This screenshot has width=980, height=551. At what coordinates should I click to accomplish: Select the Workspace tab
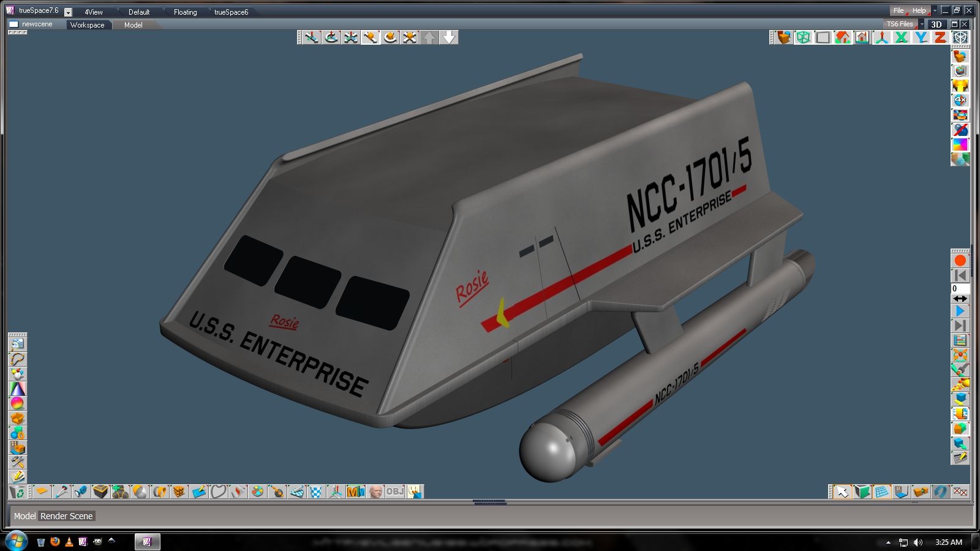pos(88,25)
